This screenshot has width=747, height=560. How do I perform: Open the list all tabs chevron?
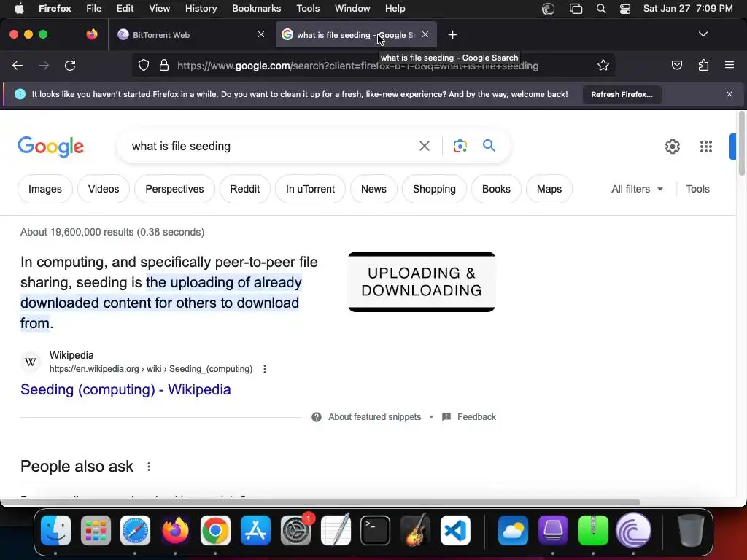coord(703,34)
